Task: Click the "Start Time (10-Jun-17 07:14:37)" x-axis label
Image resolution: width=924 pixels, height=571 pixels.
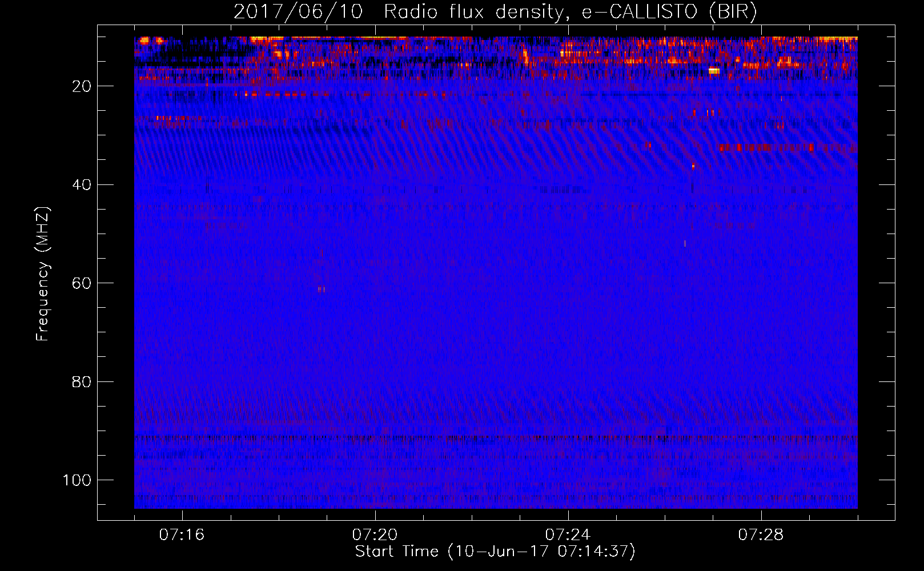Action: pos(495,552)
